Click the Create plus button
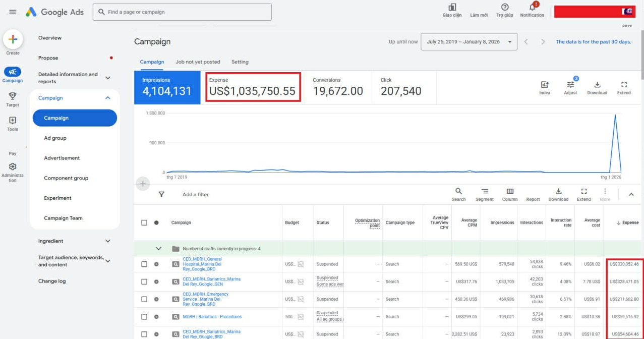 point(13,39)
